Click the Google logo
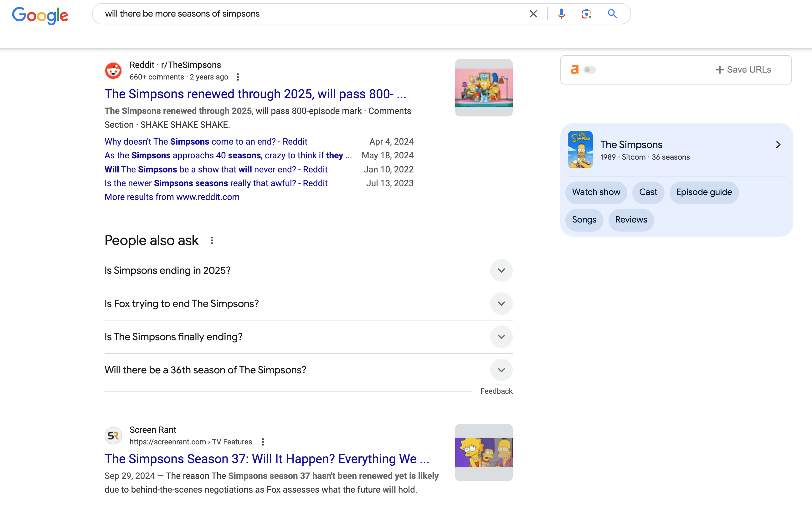Screen dimensions: 812x507 (40, 15)
